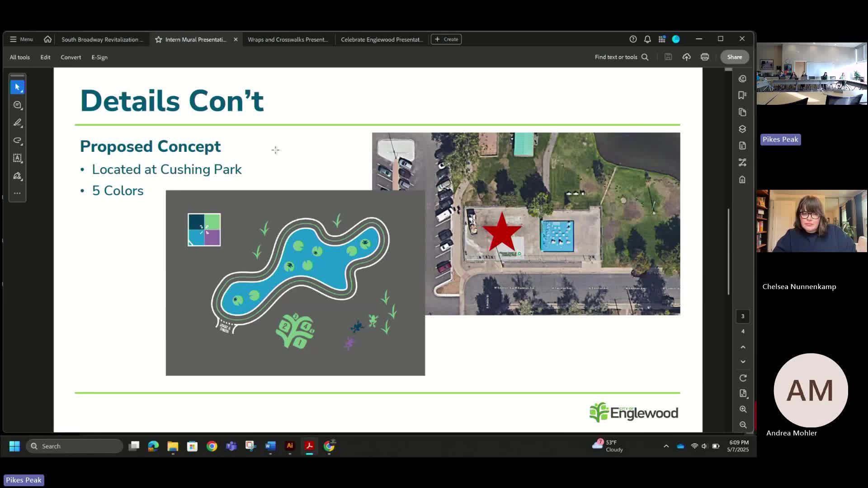Click the print icon
Image resolution: width=868 pixels, height=488 pixels.
[x=705, y=57]
